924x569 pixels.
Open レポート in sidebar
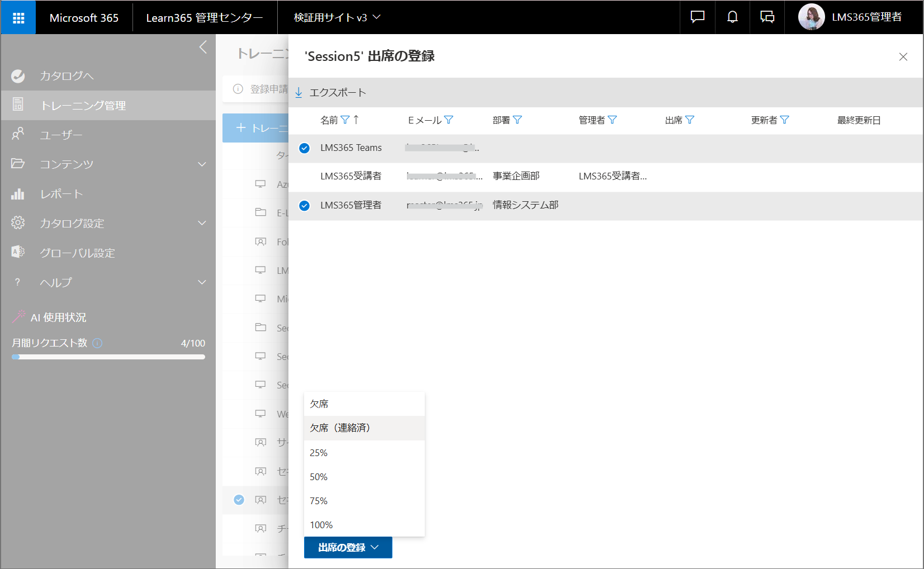(x=108, y=194)
